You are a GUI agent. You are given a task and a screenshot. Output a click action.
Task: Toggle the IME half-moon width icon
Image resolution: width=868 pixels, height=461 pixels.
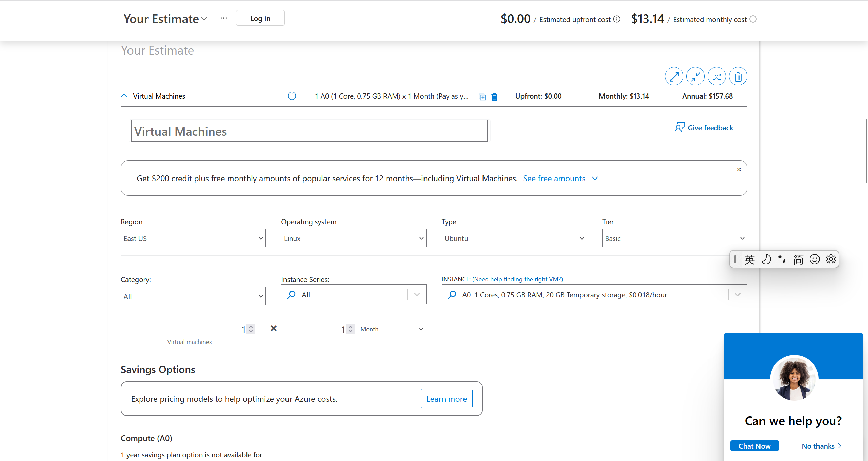[766, 259]
